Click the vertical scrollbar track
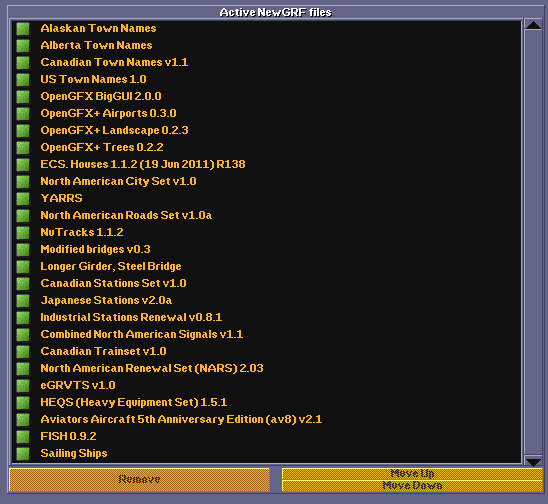The width and height of the screenshot is (548, 504). coord(533,243)
